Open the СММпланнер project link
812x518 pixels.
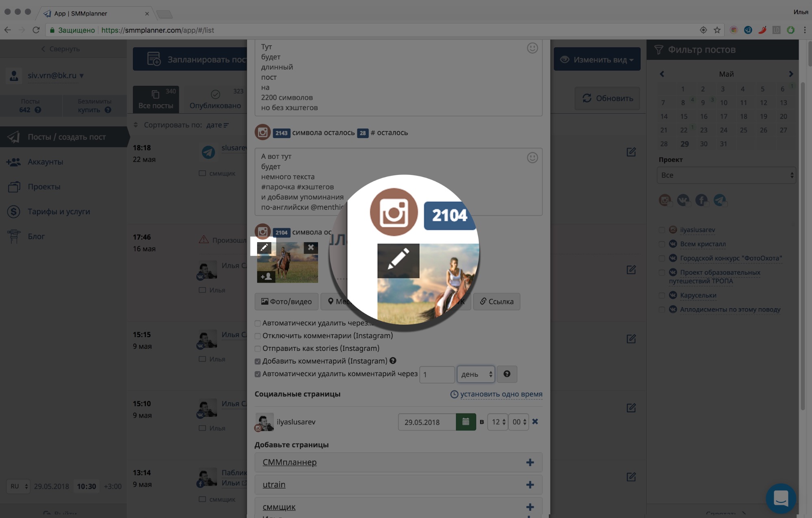pyautogui.click(x=289, y=462)
